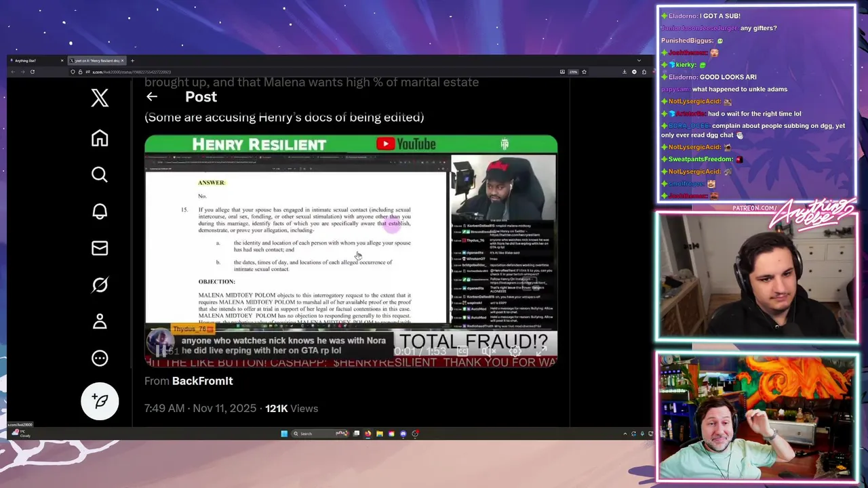Bookmark this page with star icon
The height and width of the screenshot is (488, 868).
[x=584, y=72]
